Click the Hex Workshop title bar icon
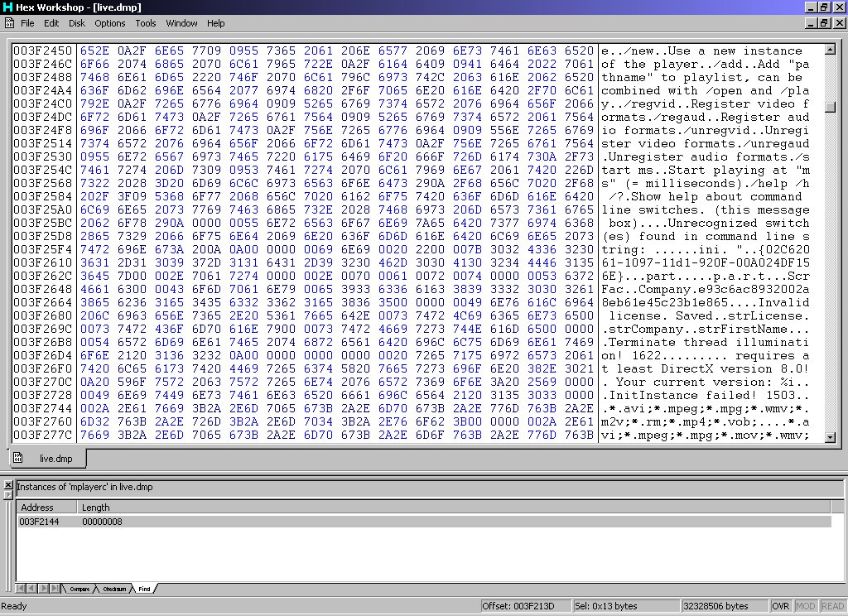Screen dimensions: 848x616 tap(7, 7)
